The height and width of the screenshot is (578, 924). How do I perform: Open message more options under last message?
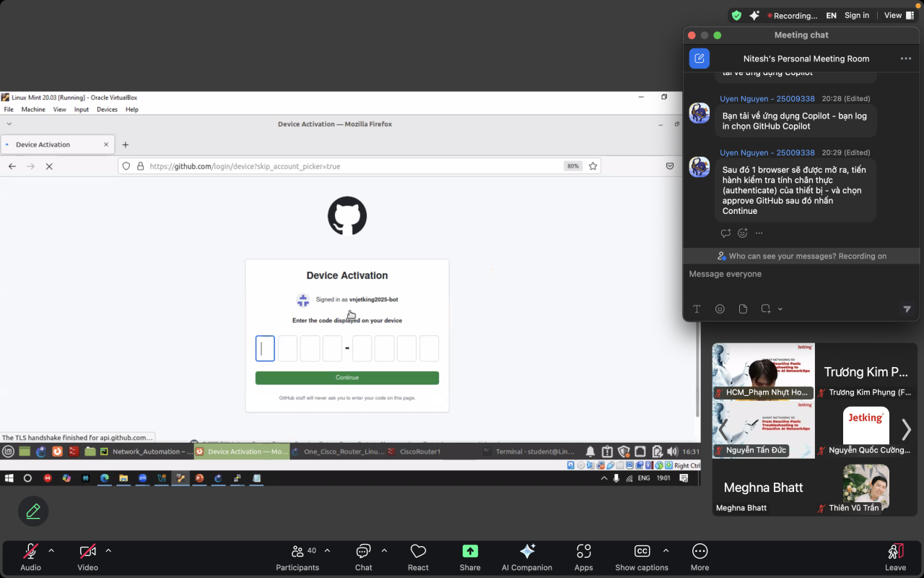759,233
